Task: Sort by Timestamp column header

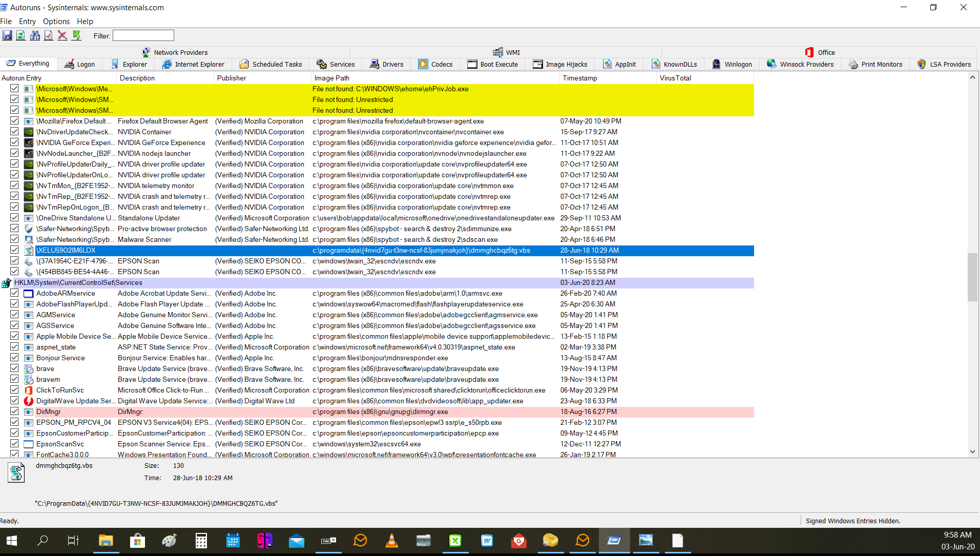Action: coord(608,78)
